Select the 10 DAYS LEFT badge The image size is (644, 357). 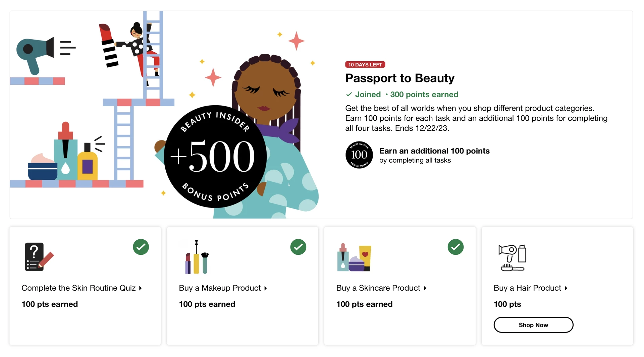coord(365,64)
